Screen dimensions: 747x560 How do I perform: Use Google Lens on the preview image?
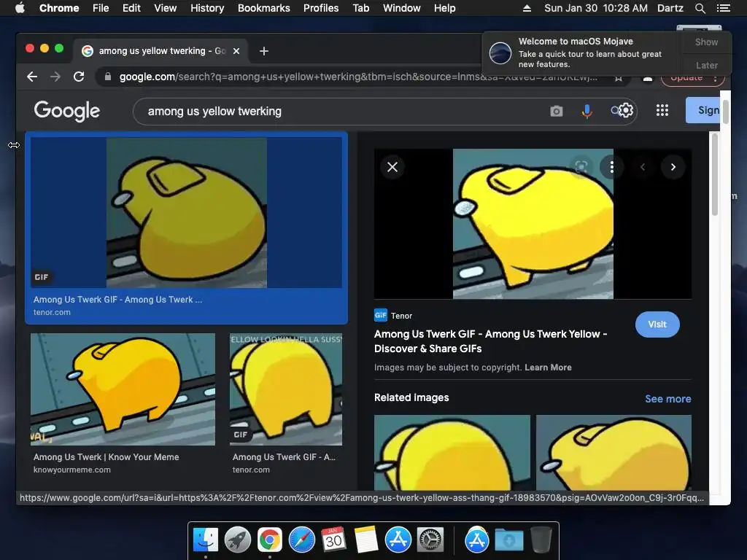[x=581, y=167]
